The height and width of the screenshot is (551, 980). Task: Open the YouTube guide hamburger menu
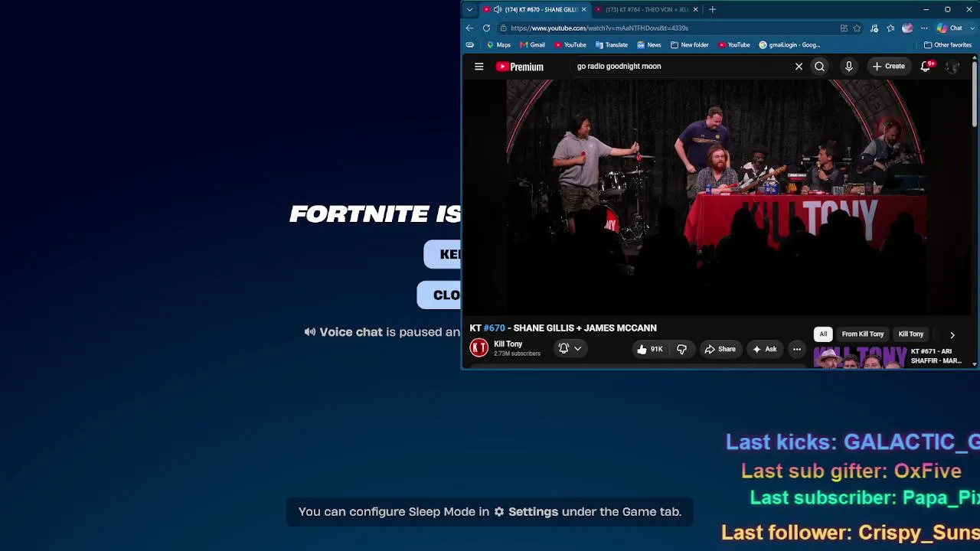[479, 67]
